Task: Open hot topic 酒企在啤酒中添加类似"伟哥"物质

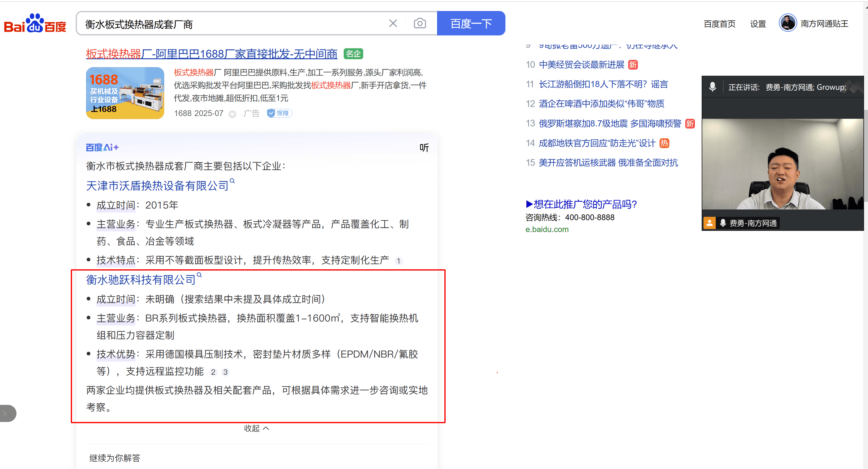Action: point(602,104)
